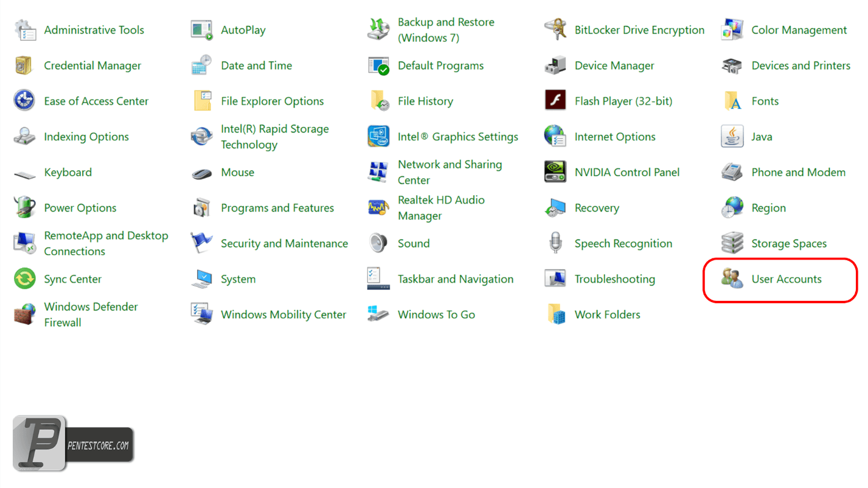868x488 pixels.
Task: Open the Power Options text link
Action: pos(80,208)
